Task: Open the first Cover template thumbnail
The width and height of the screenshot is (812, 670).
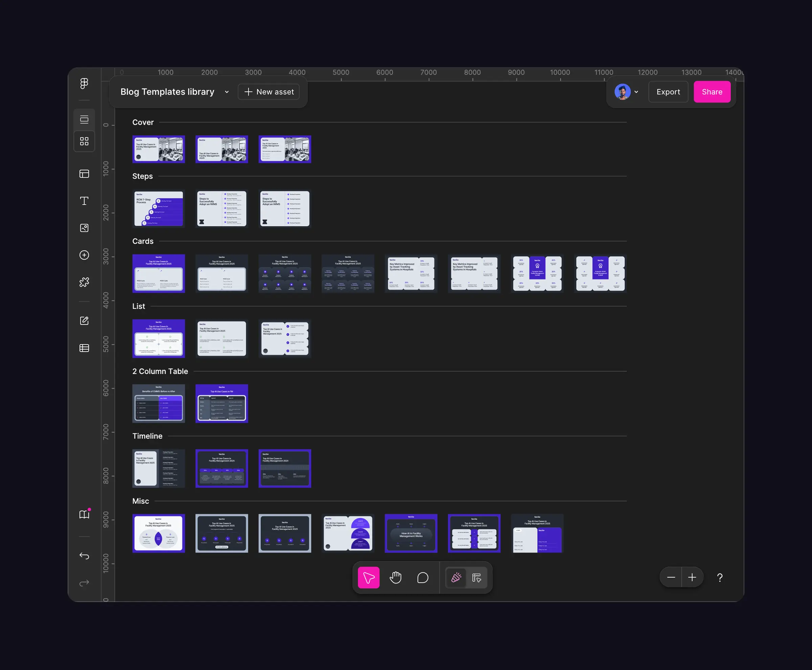Action: click(159, 149)
